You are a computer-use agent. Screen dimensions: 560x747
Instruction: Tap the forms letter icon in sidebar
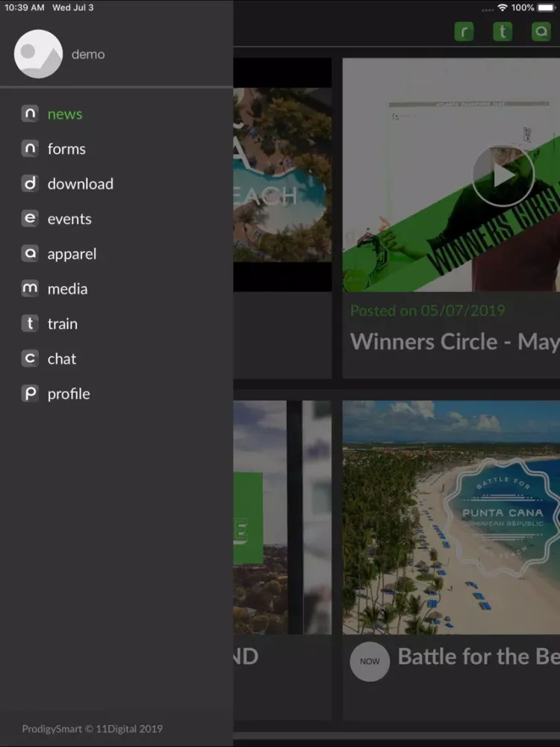(30, 149)
